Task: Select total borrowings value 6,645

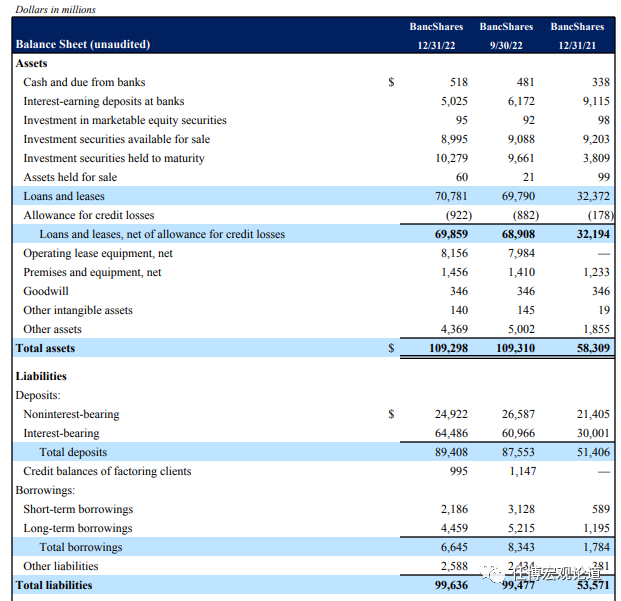Action: pyautogui.click(x=454, y=547)
